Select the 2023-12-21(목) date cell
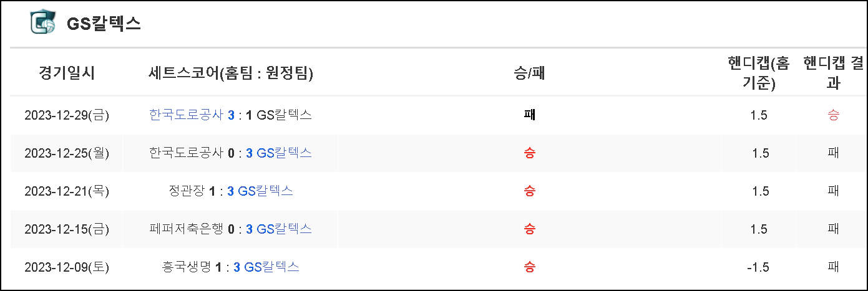868x291 pixels. pos(67,191)
